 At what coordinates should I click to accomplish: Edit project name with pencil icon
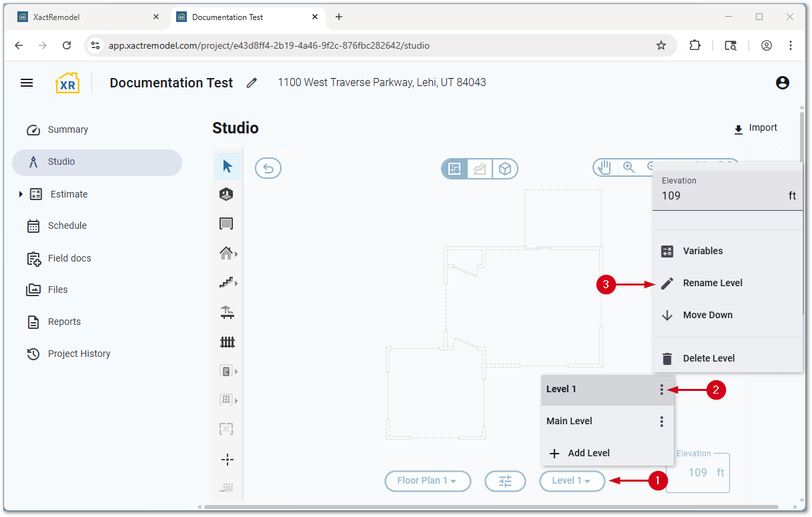click(252, 83)
